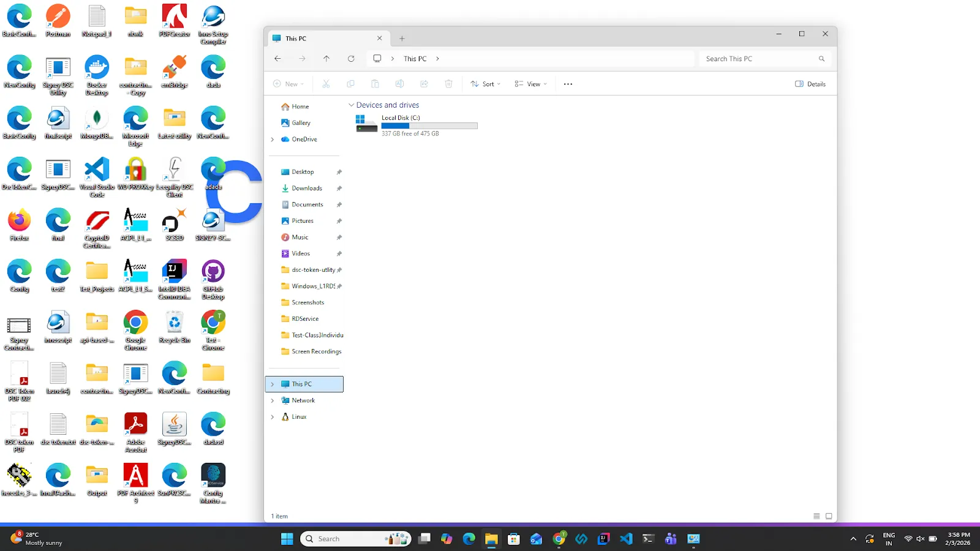Click the Up directory arrow in File Explorer
Image resolution: width=980 pixels, height=551 pixels.
point(326,59)
